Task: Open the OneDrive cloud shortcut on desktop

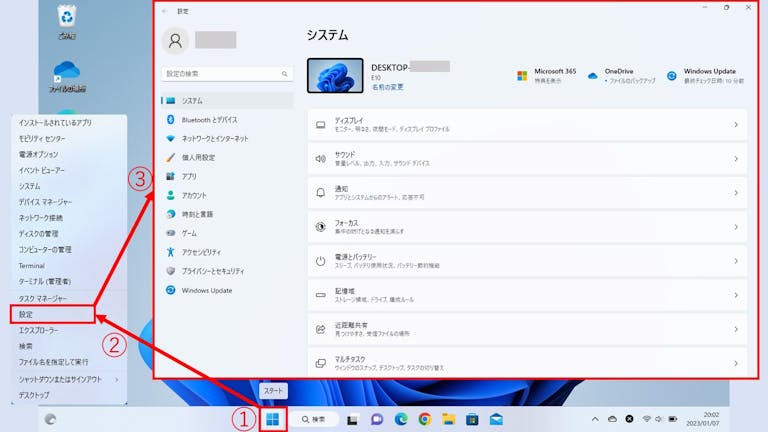Action: 67,76
